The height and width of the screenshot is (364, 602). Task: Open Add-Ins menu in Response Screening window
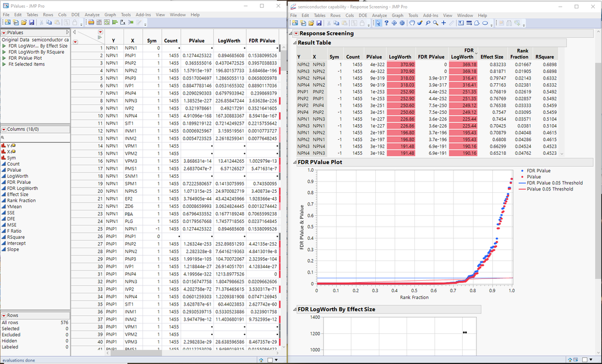[x=430, y=15]
